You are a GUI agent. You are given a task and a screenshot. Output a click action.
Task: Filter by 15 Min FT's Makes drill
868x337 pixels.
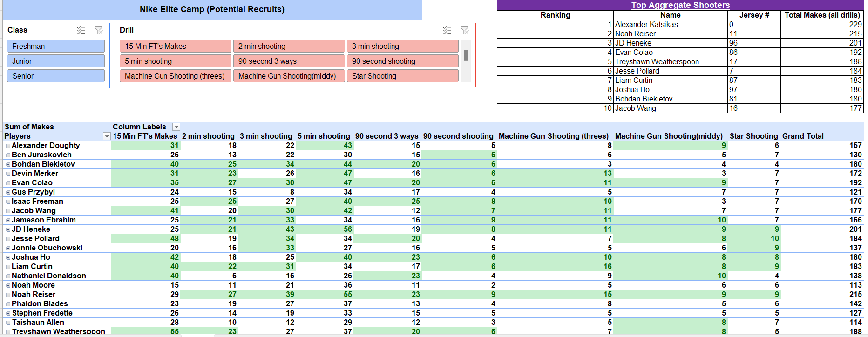click(176, 46)
